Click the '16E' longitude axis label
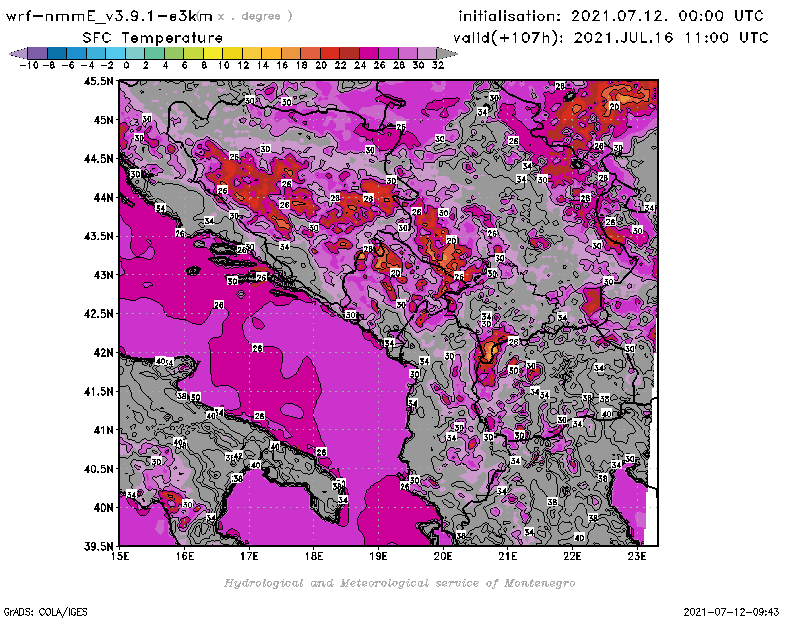Screen dimensions: 800x618 pyautogui.click(x=185, y=556)
